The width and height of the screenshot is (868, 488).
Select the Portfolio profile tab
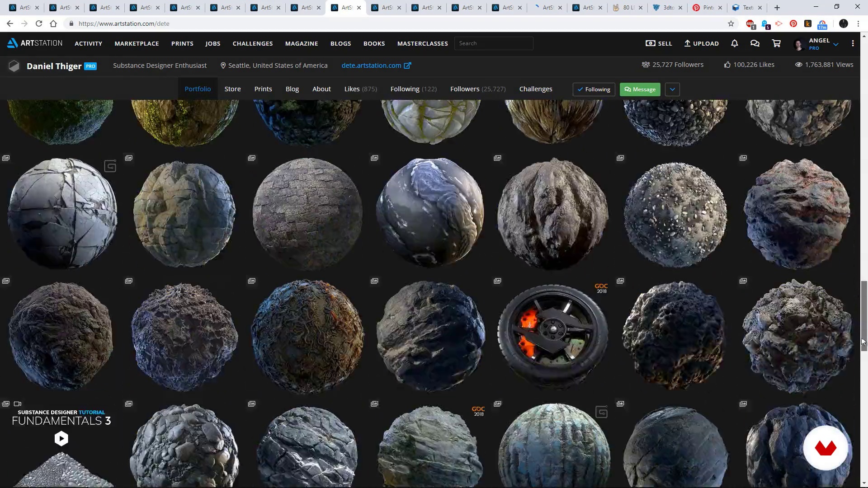click(198, 89)
